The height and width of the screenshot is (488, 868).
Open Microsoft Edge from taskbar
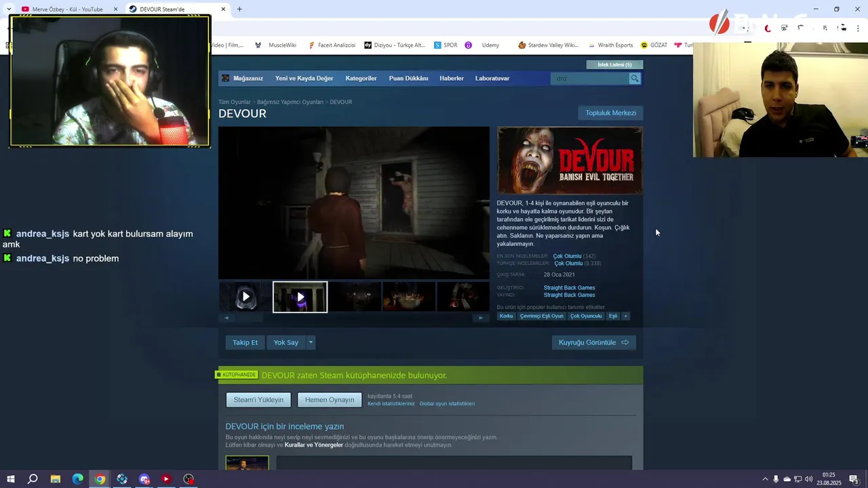pos(77,479)
